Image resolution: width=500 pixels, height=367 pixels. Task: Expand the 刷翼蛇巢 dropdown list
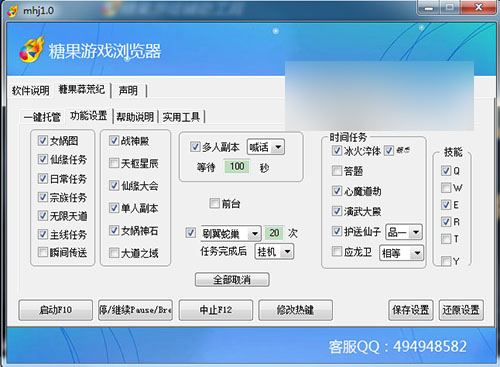point(231,233)
